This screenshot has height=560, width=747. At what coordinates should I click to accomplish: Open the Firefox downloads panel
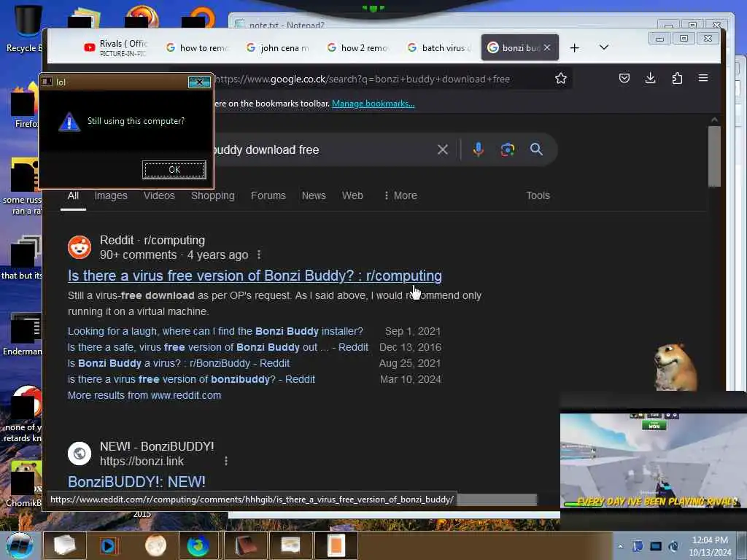tap(650, 78)
